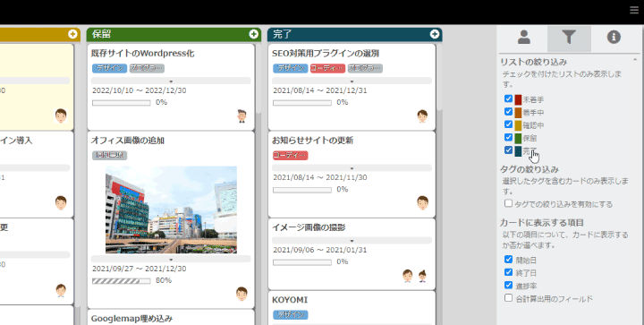Open the イメージ画像の撮影 card title
The height and width of the screenshot is (325, 644).
[309, 227]
